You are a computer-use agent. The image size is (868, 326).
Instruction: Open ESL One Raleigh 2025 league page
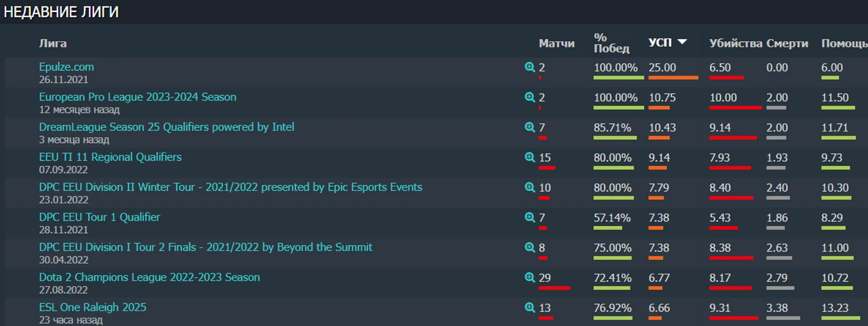pos(93,308)
